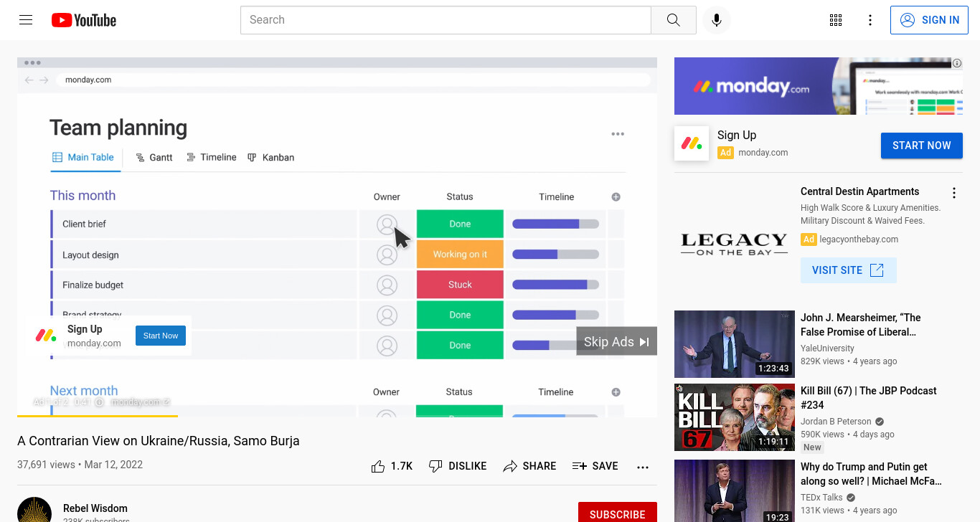The width and height of the screenshot is (980, 522).
Task: Play Trump and Putin TEDx thumbnail
Action: click(x=735, y=490)
